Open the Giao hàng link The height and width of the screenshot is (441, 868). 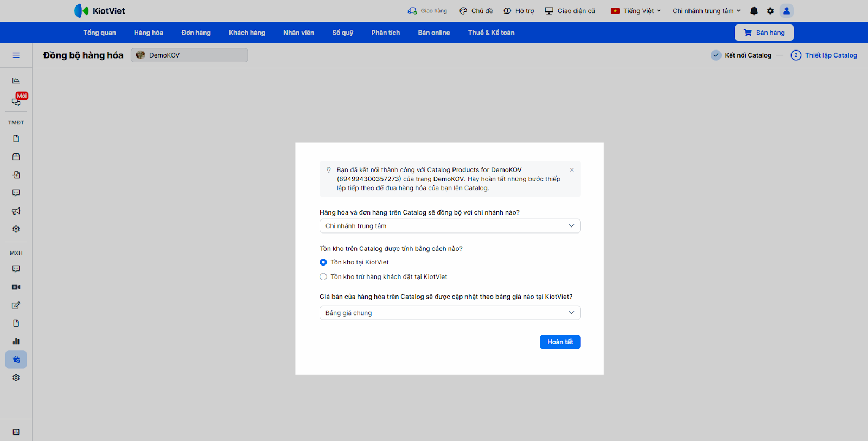[x=427, y=11]
